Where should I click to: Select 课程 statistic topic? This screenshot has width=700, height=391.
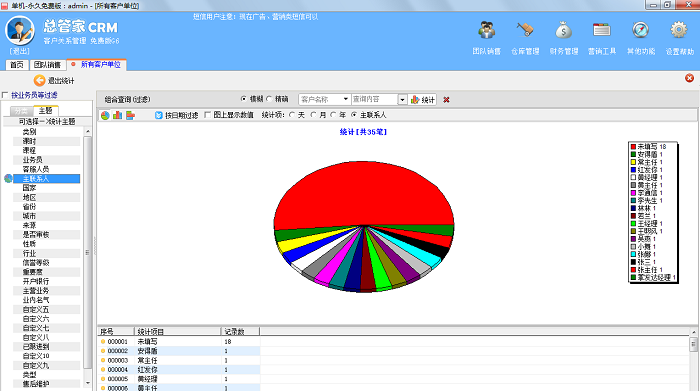pyautogui.click(x=46, y=150)
